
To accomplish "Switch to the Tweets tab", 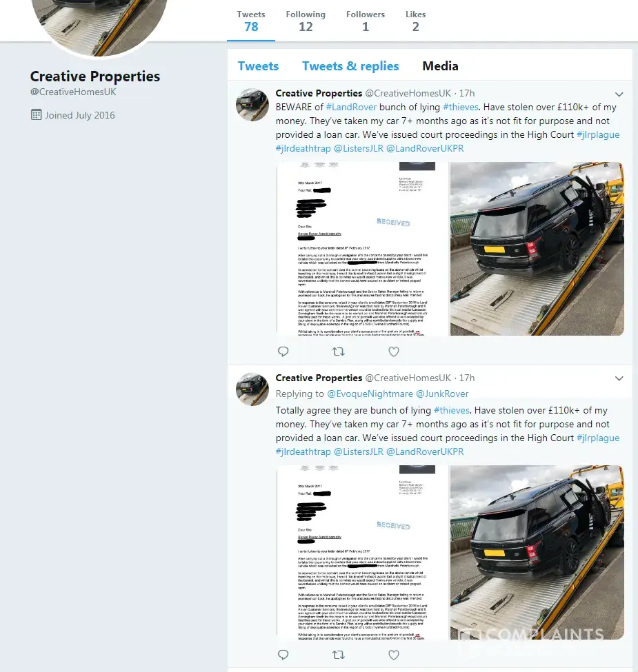I will click(x=258, y=66).
